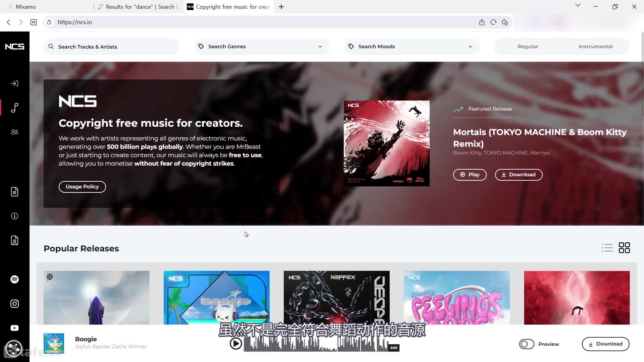This screenshot has width=644, height=362.
Task: Open the sign-in panel from the sidebar
Action: 14,83
